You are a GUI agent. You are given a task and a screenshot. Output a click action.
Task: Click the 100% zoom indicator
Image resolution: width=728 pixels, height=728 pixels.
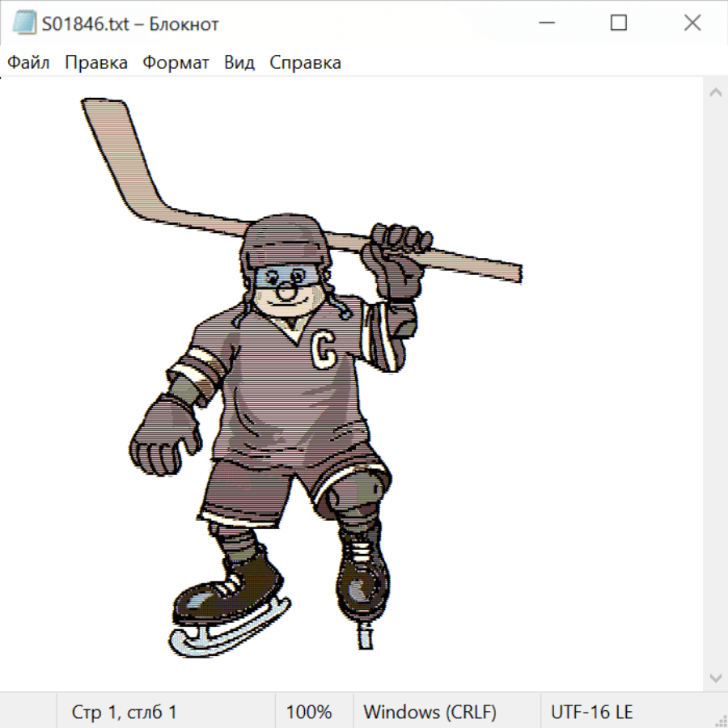pyautogui.click(x=309, y=712)
